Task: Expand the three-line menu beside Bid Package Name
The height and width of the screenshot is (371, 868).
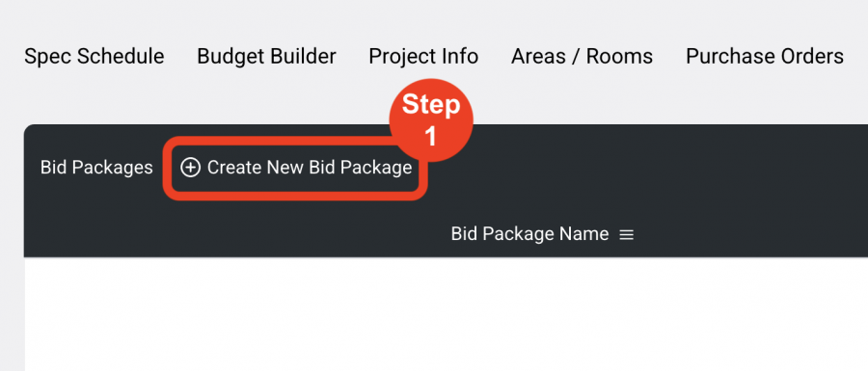Action: tap(626, 235)
